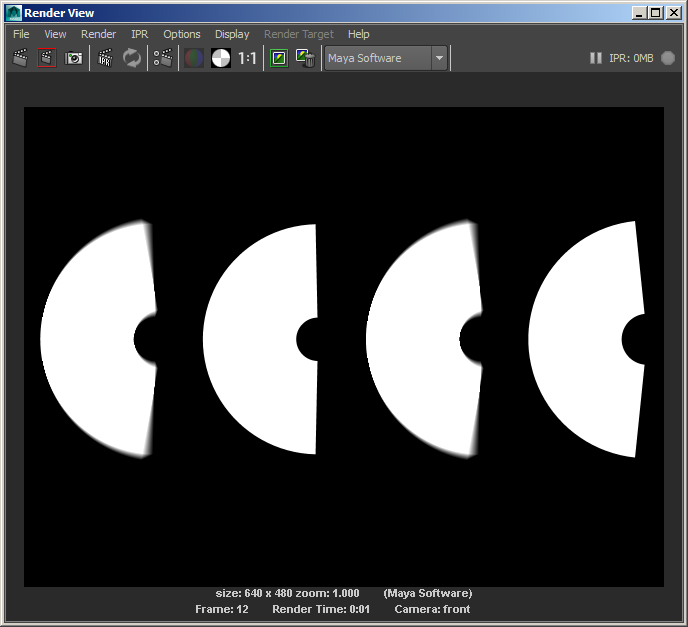Open the File menu
The height and width of the screenshot is (627, 688).
21,34
